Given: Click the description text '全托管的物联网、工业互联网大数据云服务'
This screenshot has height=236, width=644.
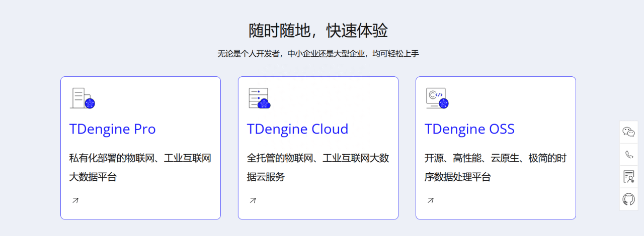Looking at the screenshot, I should (x=317, y=167).
